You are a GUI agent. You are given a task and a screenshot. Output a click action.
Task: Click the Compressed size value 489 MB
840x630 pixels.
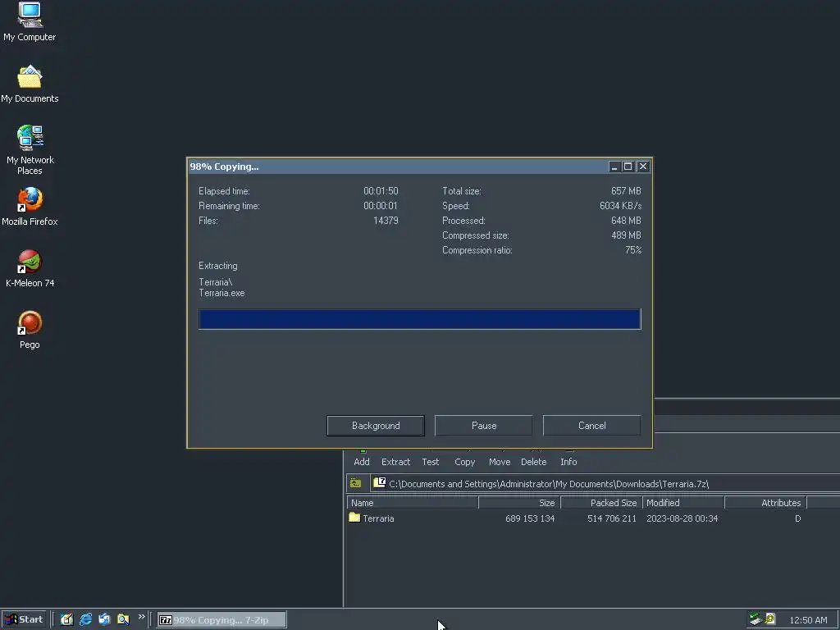pyautogui.click(x=626, y=235)
